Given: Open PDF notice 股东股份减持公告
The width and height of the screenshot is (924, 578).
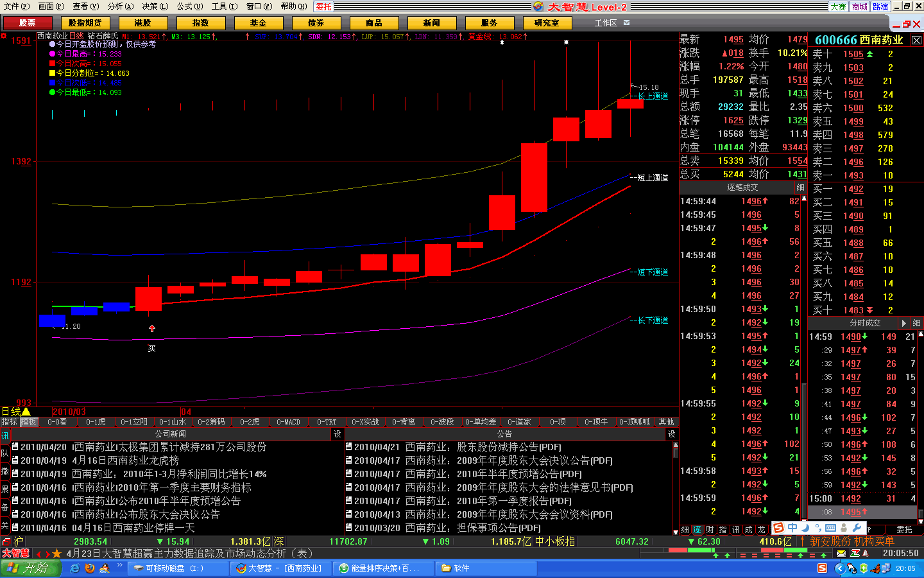Looking at the screenshot, I should pyautogui.click(x=509, y=447).
